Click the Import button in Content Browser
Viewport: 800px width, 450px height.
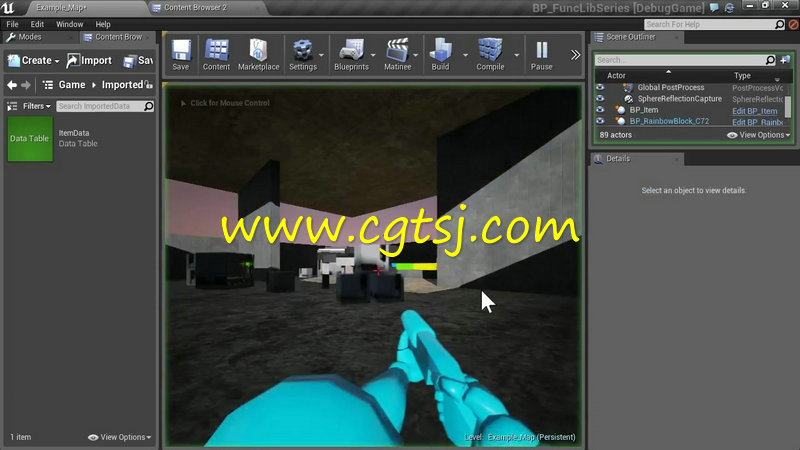89,60
